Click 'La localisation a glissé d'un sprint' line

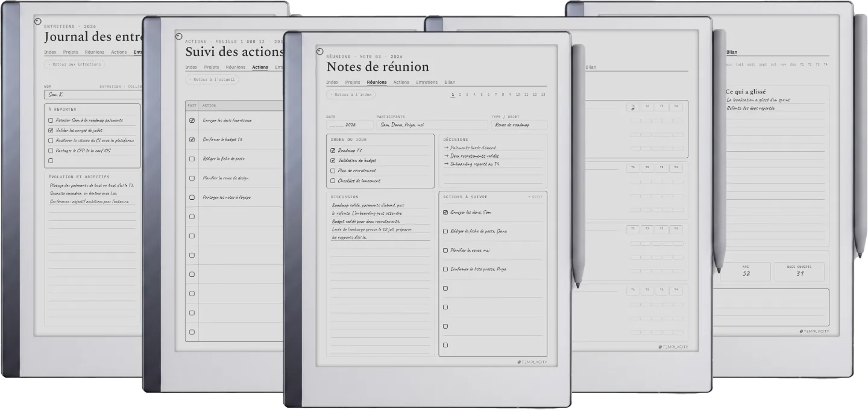(758, 100)
